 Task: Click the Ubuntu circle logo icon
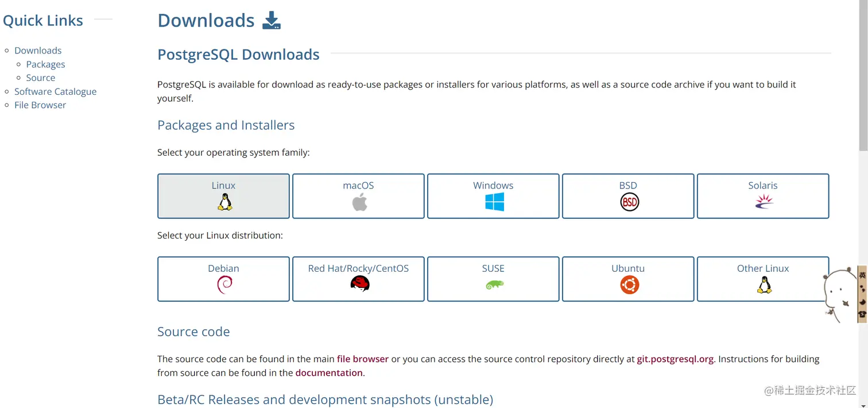point(630,285)
